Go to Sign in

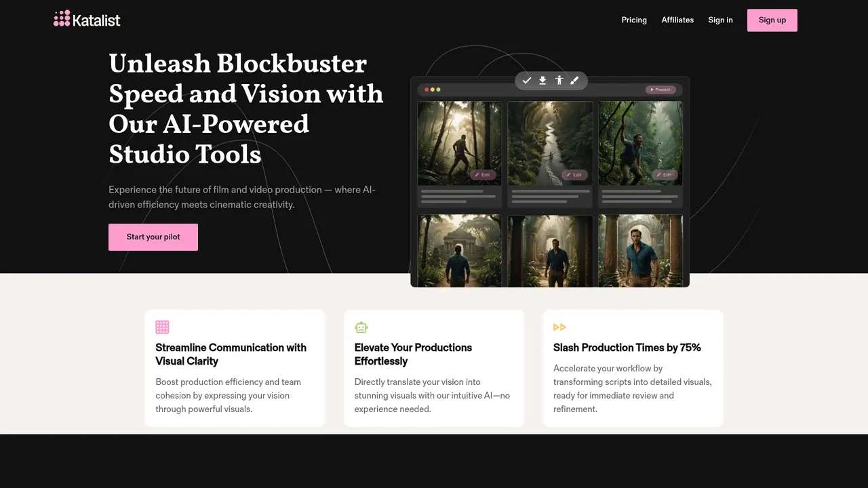tap(720, 20)
